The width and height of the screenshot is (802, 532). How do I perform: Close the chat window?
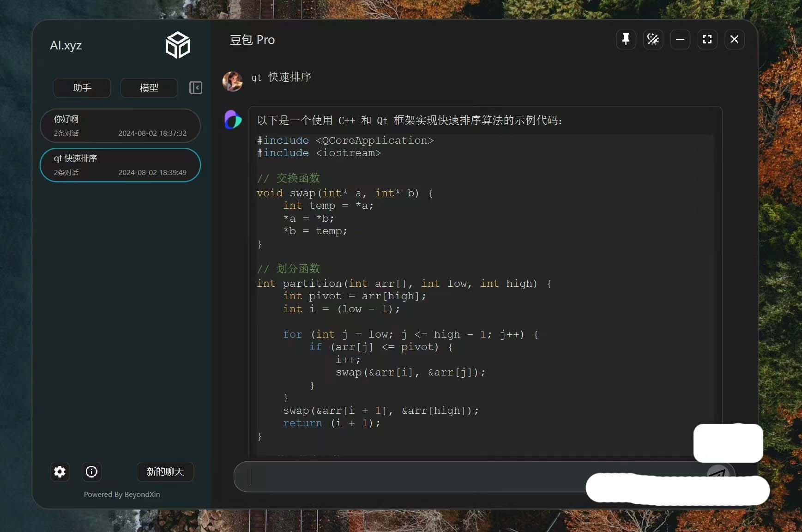pos(734,39)
